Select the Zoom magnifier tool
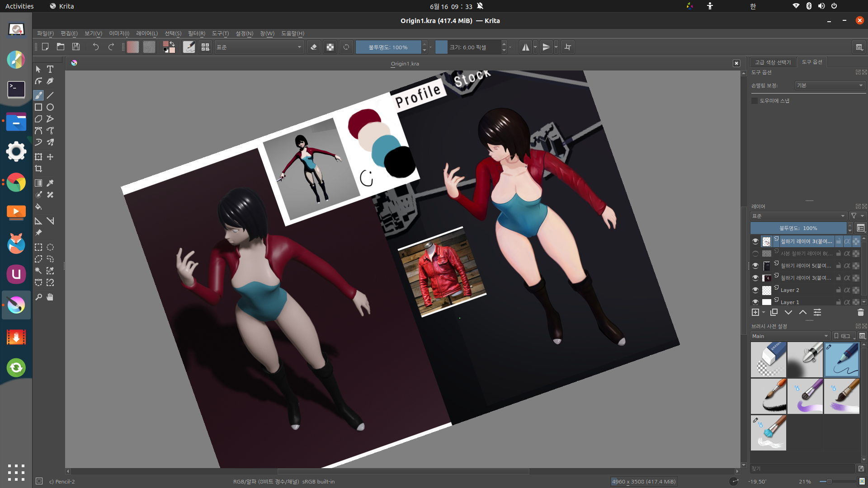 point(38,297)
